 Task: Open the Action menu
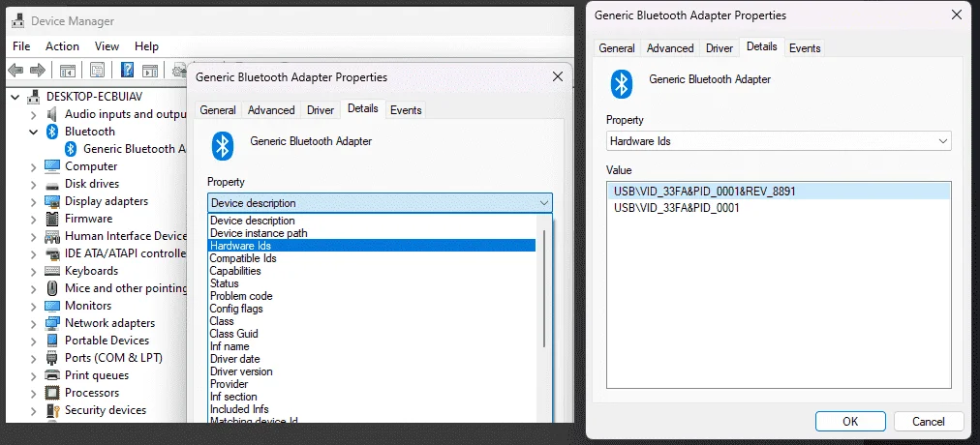pyautogui.click(x=63, y=46)
